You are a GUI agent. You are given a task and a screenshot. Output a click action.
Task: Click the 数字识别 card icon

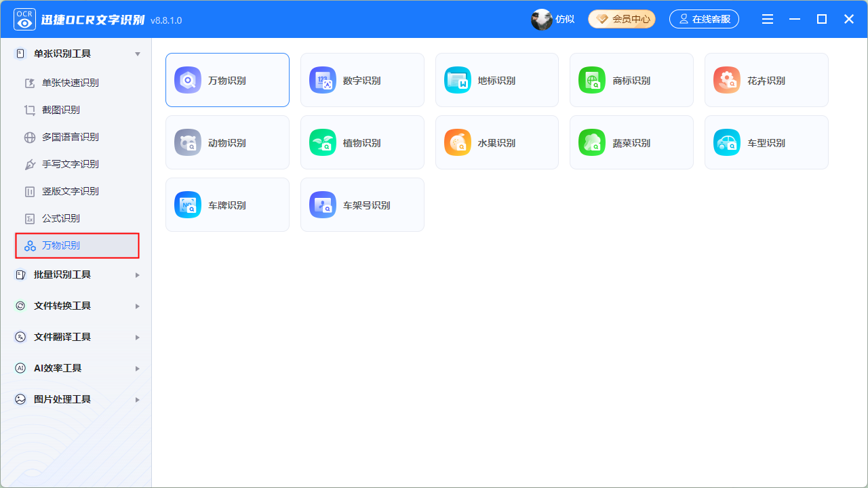pos(323,80)
